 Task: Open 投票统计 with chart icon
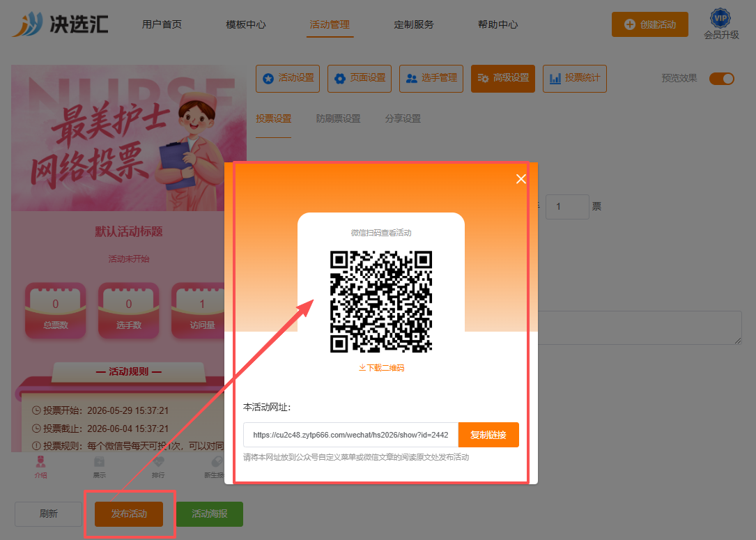tap(575, 78)
